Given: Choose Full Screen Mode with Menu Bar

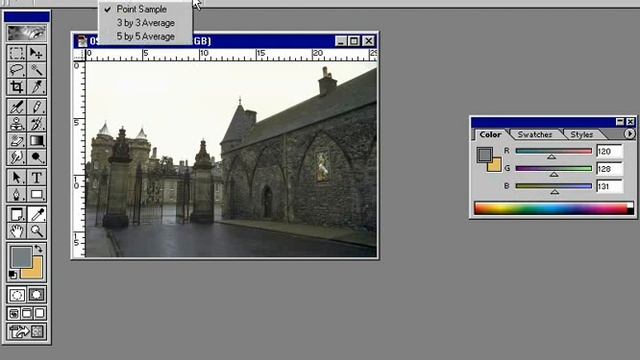Looking at the screenshot, I should [27, 313].
